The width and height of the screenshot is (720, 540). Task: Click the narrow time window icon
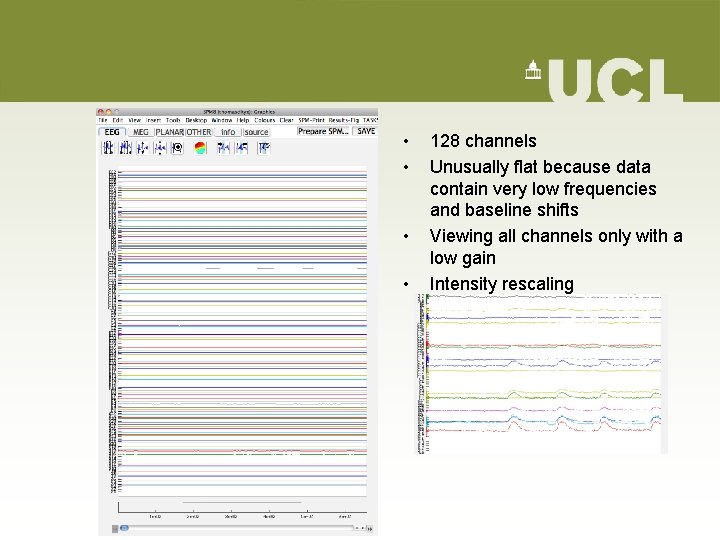125,148
